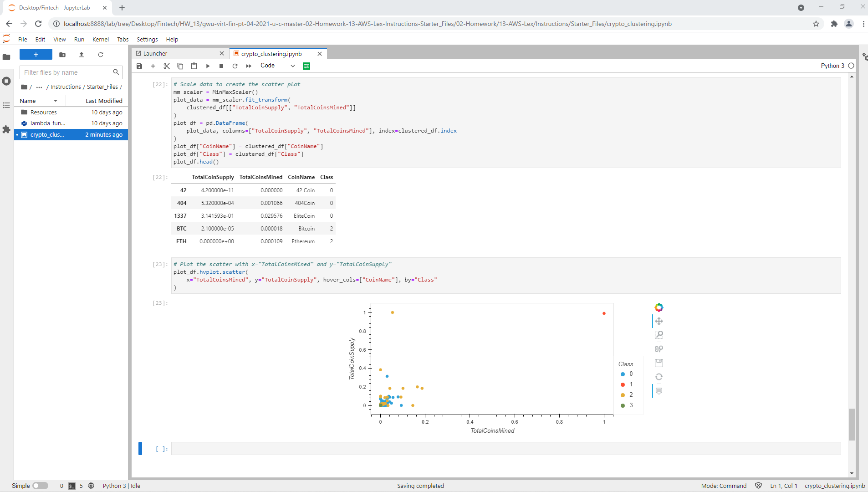Viewport: 868px width, 492px height.
Task: Expand the breadcrumb ellipsis path
Action: point(39,87)
